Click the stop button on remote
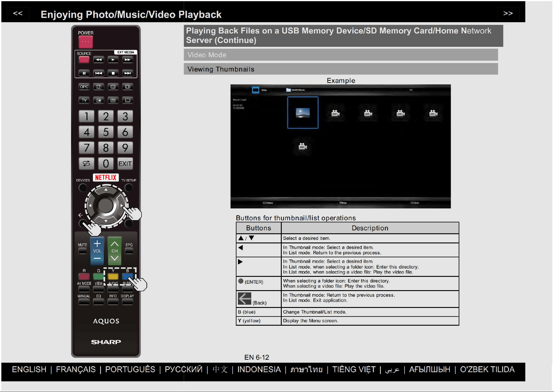 [x=113, y=73]
